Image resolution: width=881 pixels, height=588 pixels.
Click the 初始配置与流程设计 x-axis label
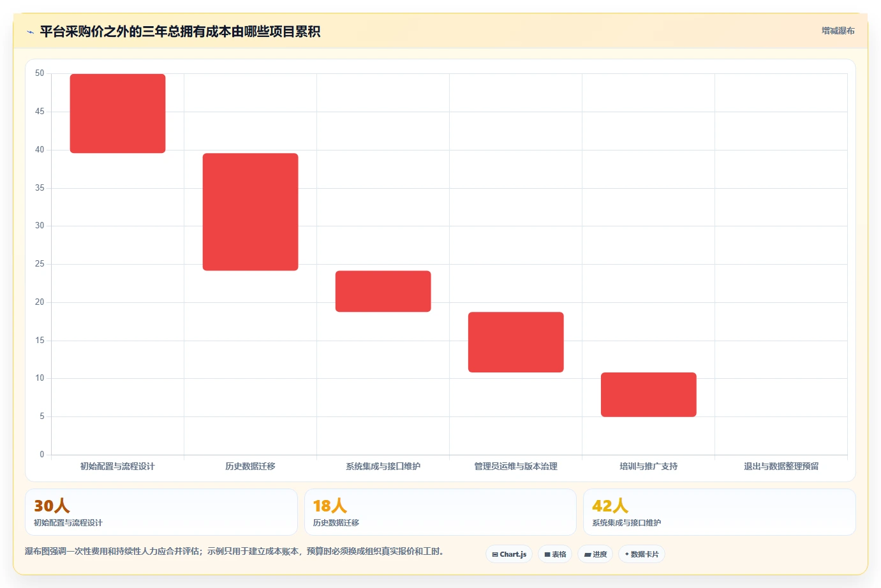[117, 466]
